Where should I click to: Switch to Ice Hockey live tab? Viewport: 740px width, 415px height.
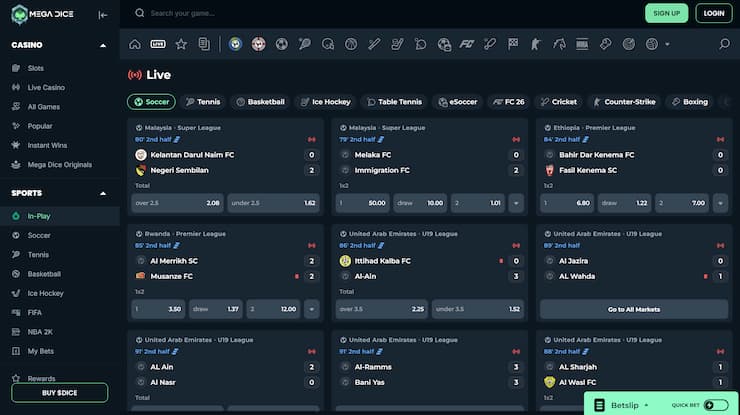coord(326,102)
